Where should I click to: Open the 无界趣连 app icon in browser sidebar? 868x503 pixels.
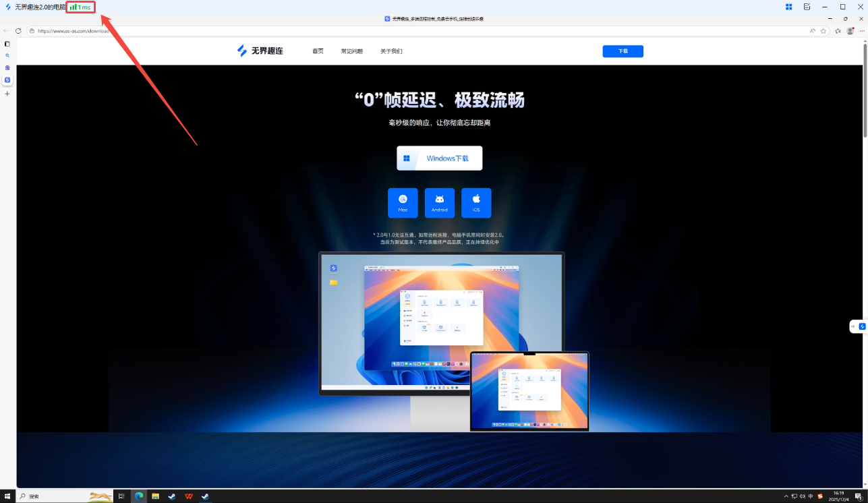point(7,80)
